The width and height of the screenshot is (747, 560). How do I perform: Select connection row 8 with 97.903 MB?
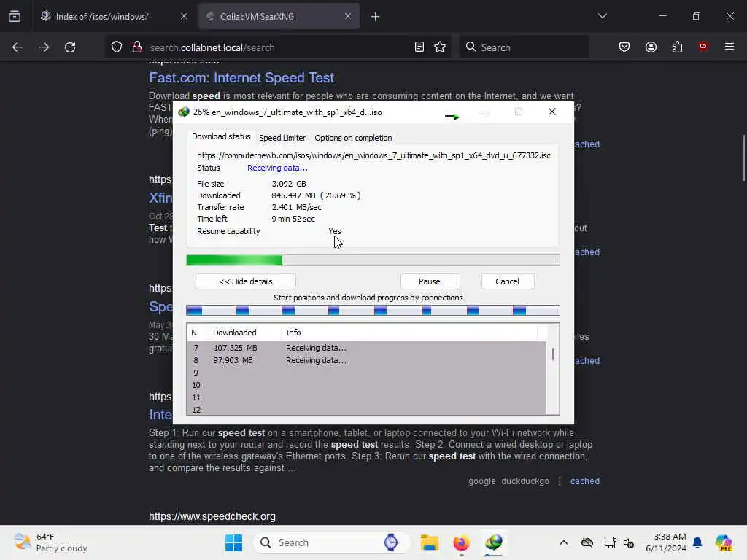coord(366,360)
